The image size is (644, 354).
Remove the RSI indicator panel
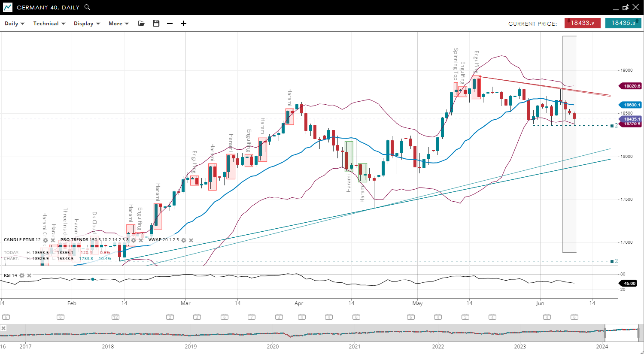point(29,275)
